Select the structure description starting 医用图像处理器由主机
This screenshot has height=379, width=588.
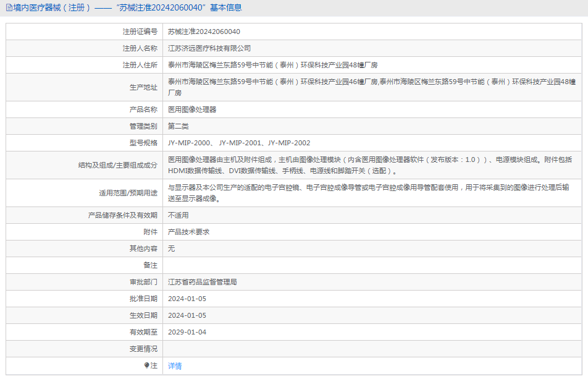click(x=370, y=165)
